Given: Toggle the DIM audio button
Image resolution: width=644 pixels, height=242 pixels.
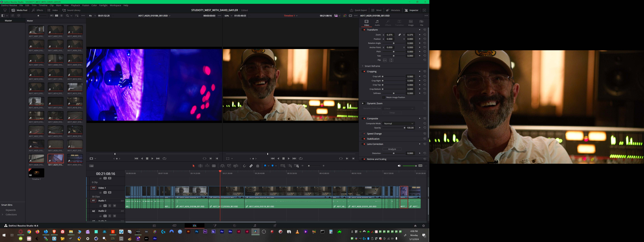Looking at the screenshot, I should pos(420,166).
